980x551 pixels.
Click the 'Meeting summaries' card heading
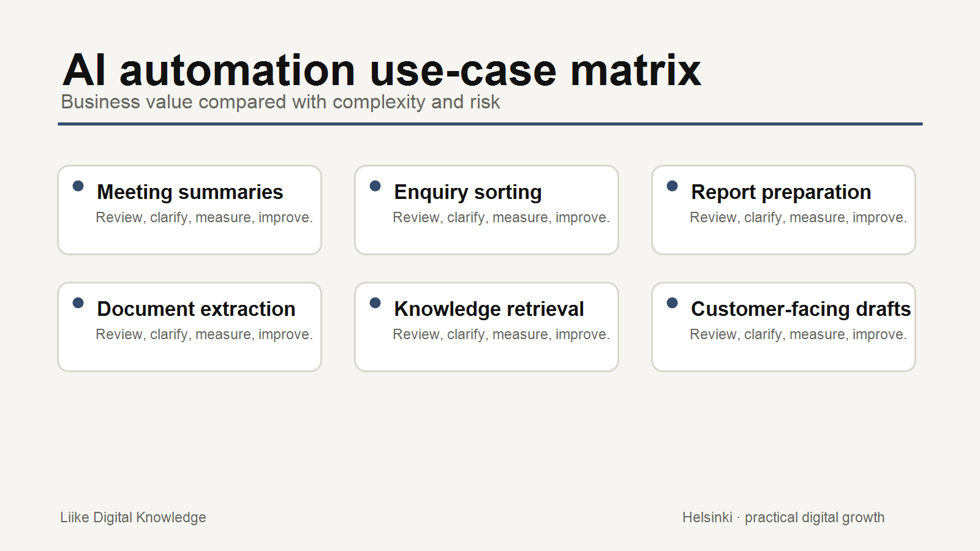coord(190,192)
